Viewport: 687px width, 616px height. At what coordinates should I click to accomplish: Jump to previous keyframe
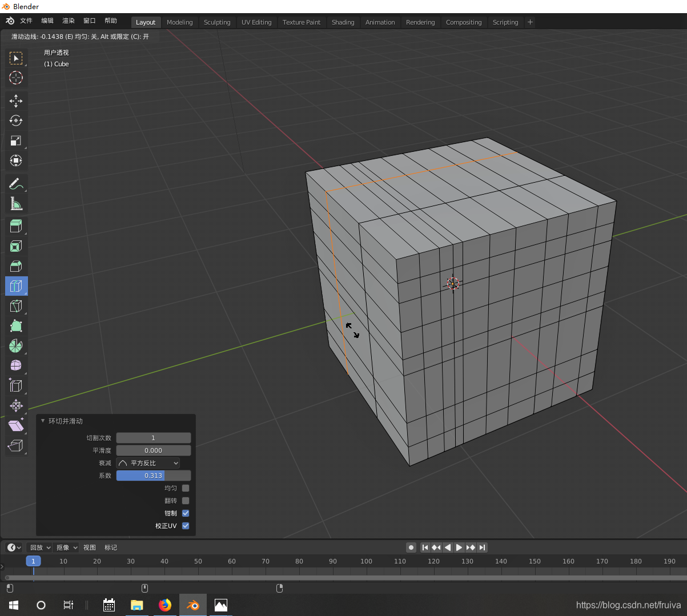click(436, 547)
